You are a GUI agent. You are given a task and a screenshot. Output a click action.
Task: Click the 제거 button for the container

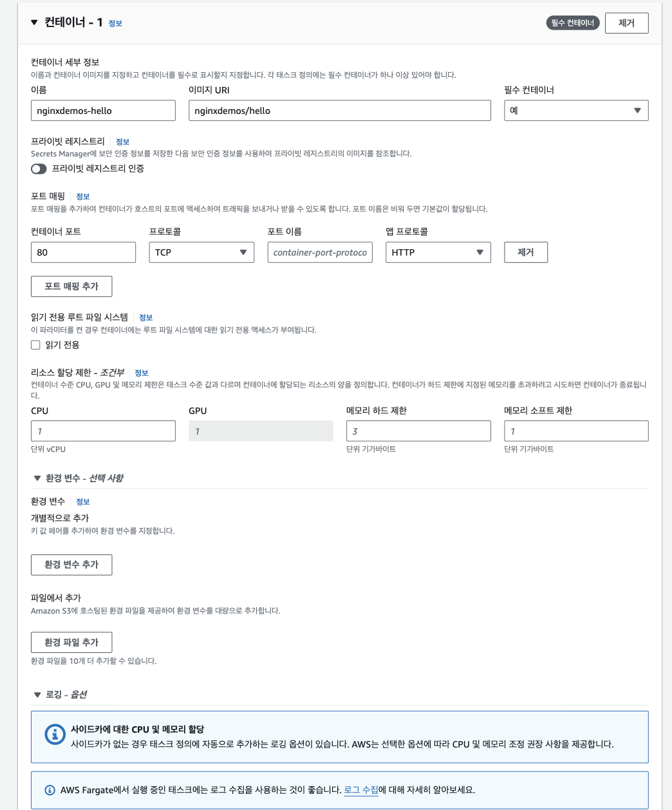[x=626, y=23]
